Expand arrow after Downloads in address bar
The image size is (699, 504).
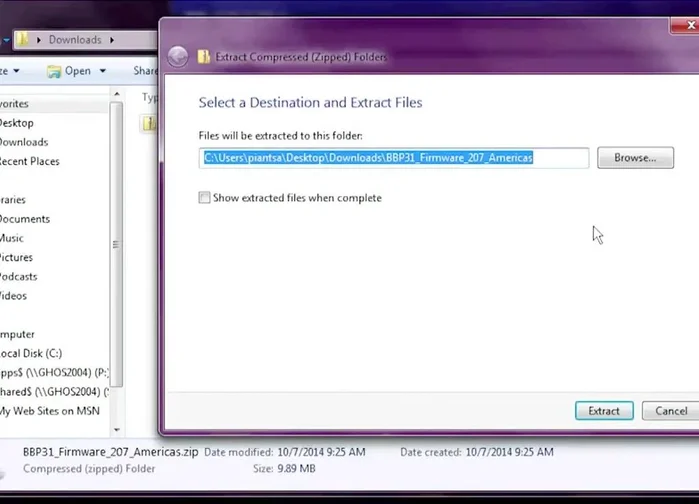click(112, 40)
